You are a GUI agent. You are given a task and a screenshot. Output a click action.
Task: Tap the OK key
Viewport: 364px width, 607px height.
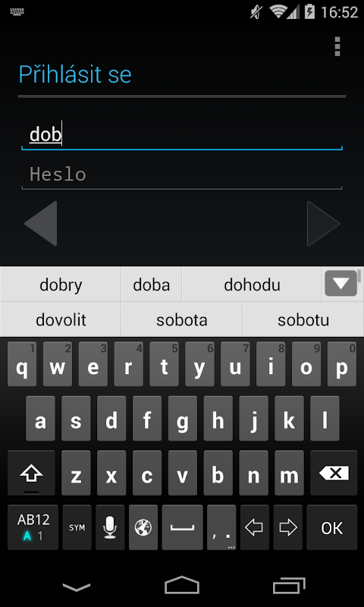(332, 527)
